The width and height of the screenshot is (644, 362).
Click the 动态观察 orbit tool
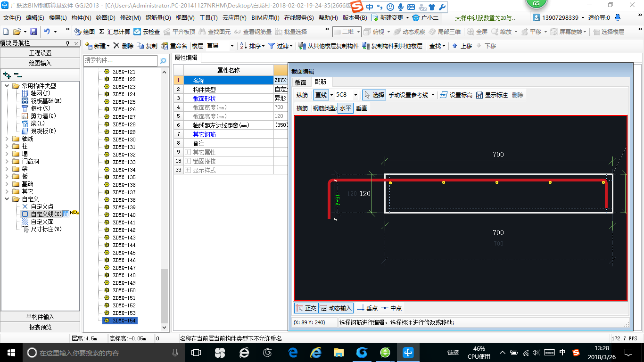pyautogui.click(x=409, y=32)
